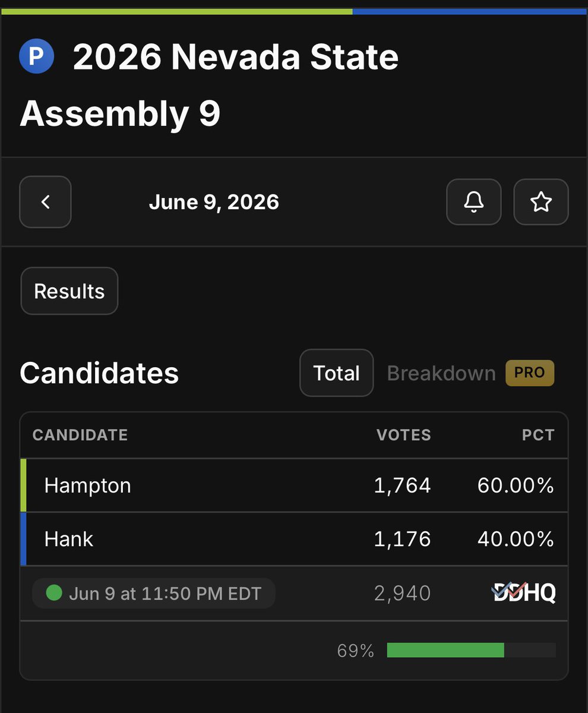Image resolution: width=588 pixels, height=713 pixels.
Task: Open the PRO badge
Action: tap(529, 373)
